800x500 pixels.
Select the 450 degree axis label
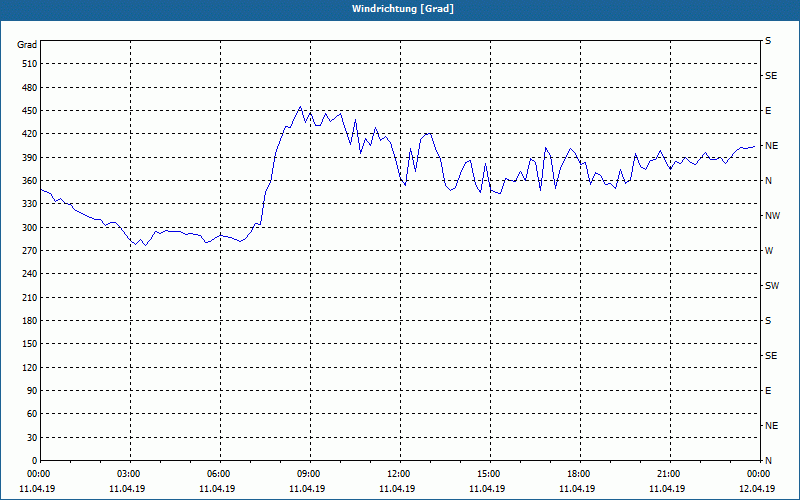click(30, 111)
